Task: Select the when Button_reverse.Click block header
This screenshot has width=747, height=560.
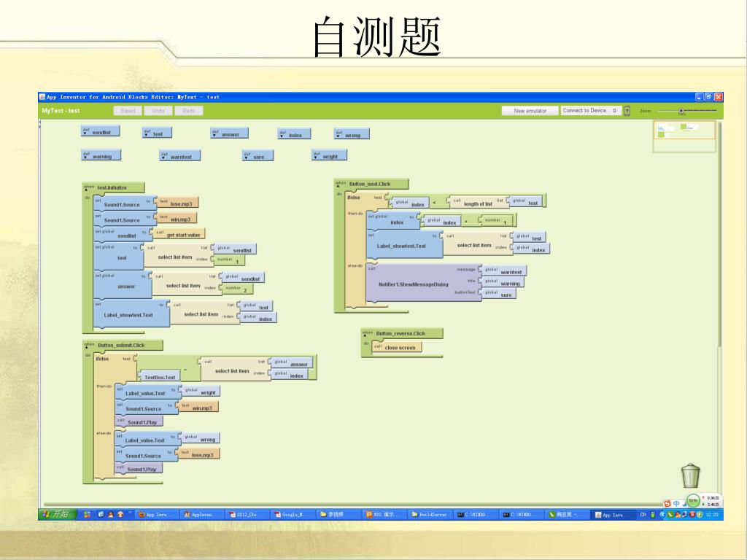Action: (x=402, y=333)
